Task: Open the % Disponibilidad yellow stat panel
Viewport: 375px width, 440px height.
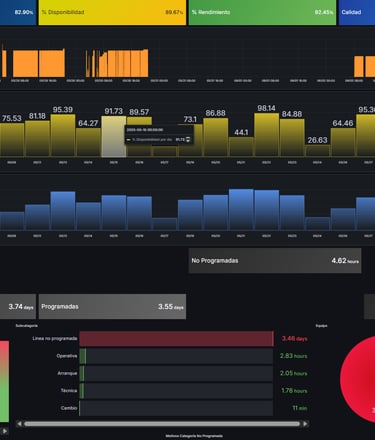Action: click(112, 12)
